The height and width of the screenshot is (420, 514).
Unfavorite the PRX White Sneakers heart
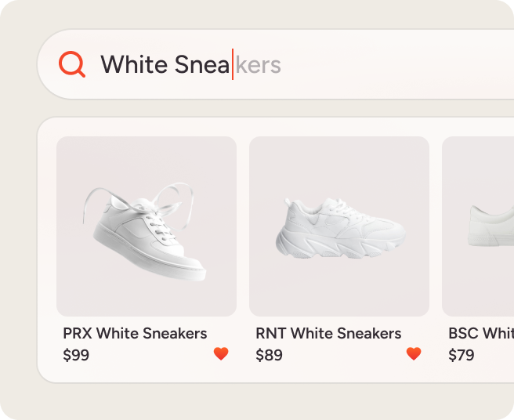pos(221,354)
